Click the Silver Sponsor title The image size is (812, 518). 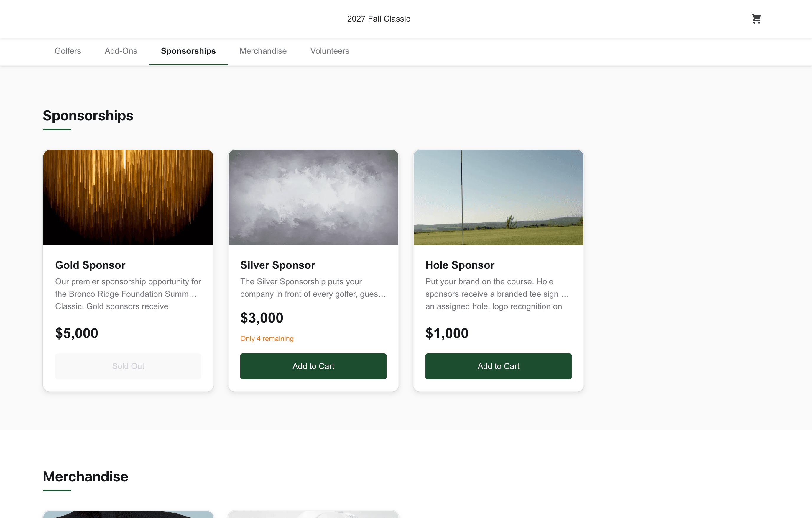(277, 265)
